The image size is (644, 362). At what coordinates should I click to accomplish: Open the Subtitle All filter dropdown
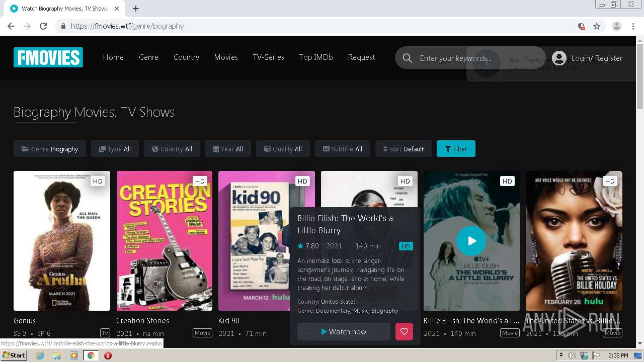pos(342,149)
